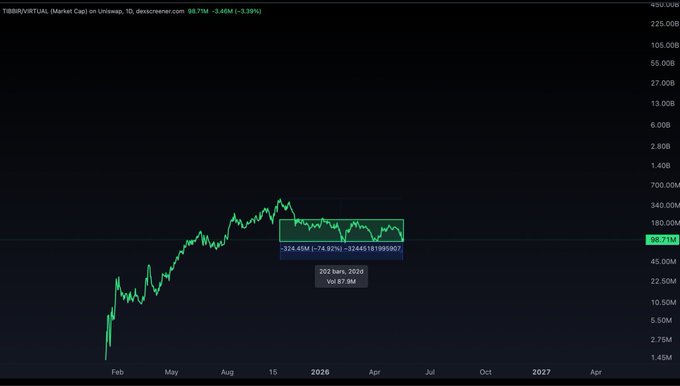680x386 pixels.
Task: Click the -3.46M (-3.39%) change text
Action: tap(237, 11)
